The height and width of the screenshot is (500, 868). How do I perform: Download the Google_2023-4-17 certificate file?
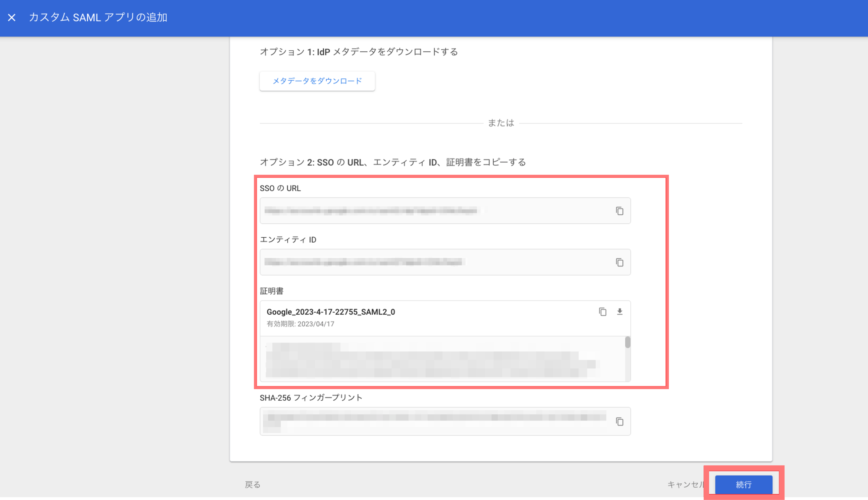point(620,312)
